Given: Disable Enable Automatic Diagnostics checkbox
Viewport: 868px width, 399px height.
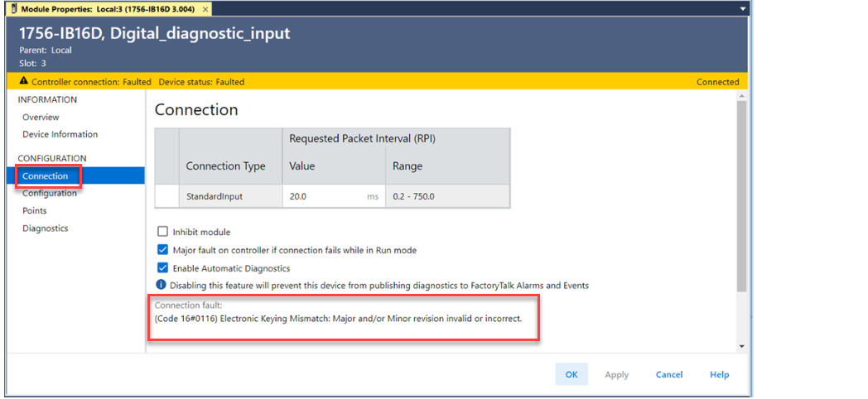Looking at the screenshot, I should coord(162,268).
